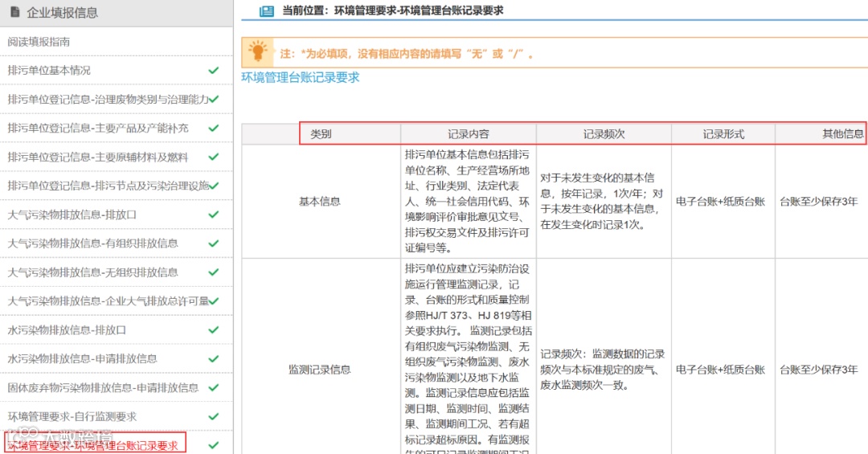Screen dimensions: 868x454
Task: Select the 基本信息 category cell
Action: point(320,202)
